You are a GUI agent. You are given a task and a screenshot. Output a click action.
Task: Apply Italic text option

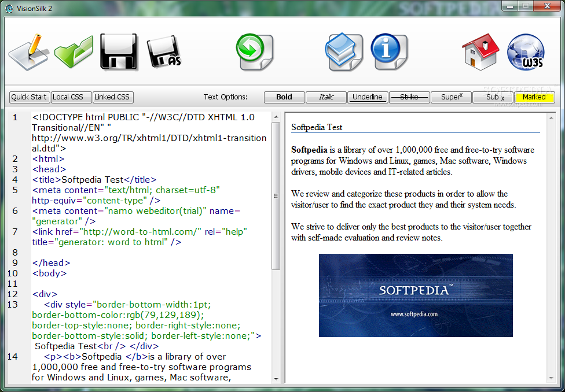326,97
